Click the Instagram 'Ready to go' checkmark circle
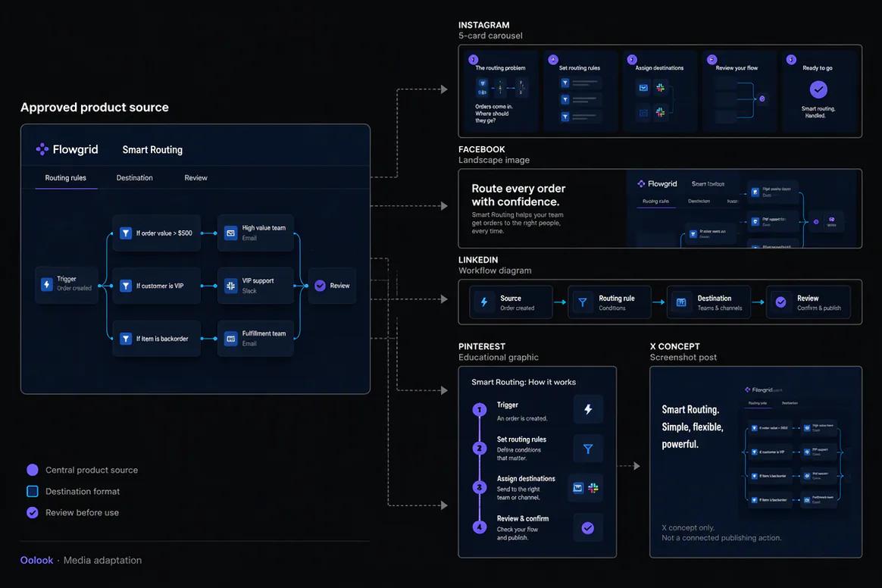This screenshot has height=588, width=882. coord(818,89)
